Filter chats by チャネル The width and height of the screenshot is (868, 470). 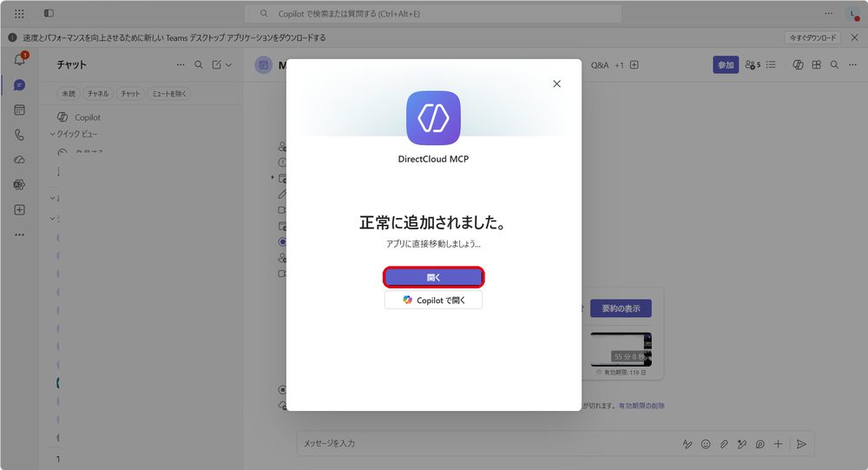[98, 94]
